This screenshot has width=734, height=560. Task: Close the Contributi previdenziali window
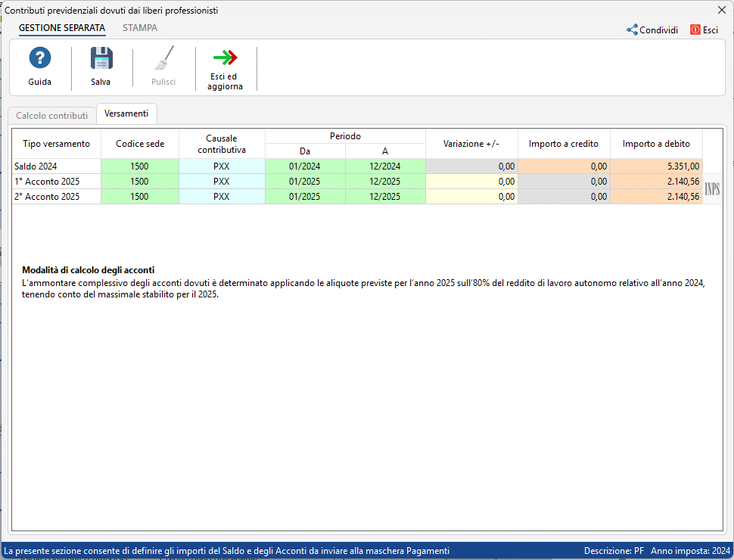pyautogui.click(x=721, y=10)
